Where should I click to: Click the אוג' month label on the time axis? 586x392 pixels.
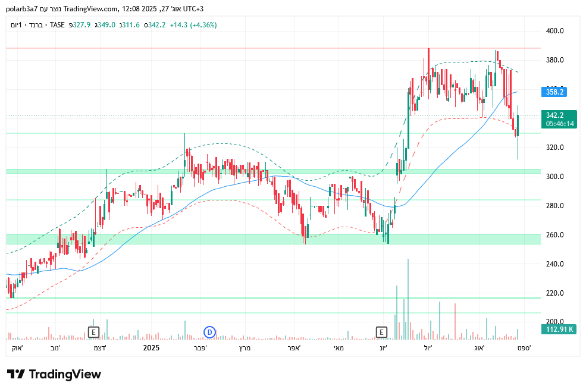(479, 348)
